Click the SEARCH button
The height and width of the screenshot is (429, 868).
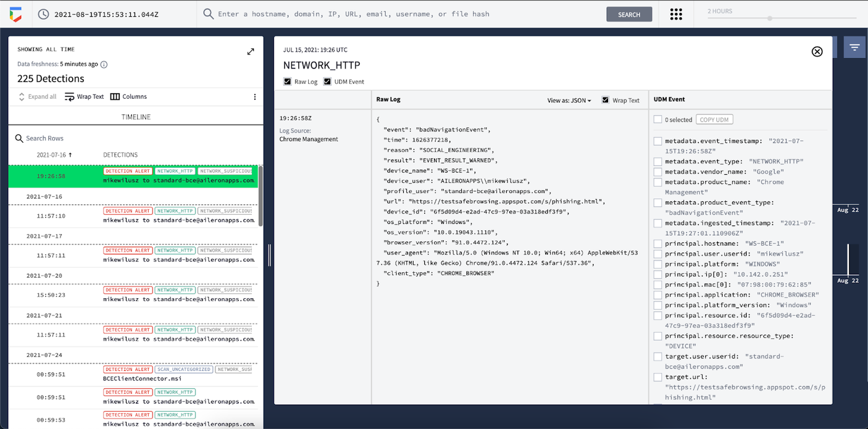(629, 14)
